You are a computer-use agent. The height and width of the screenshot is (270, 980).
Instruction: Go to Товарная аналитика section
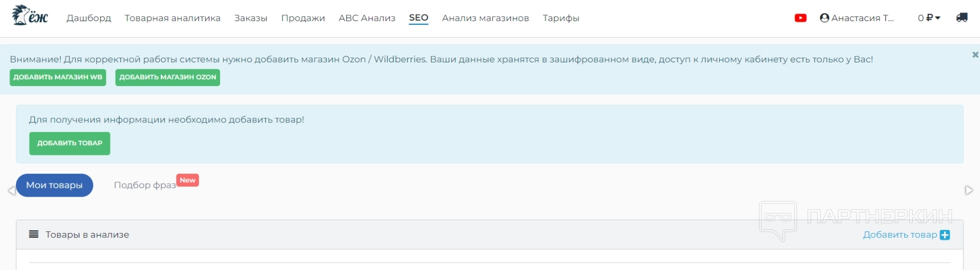pyautogui.click(x=172, y=18)
